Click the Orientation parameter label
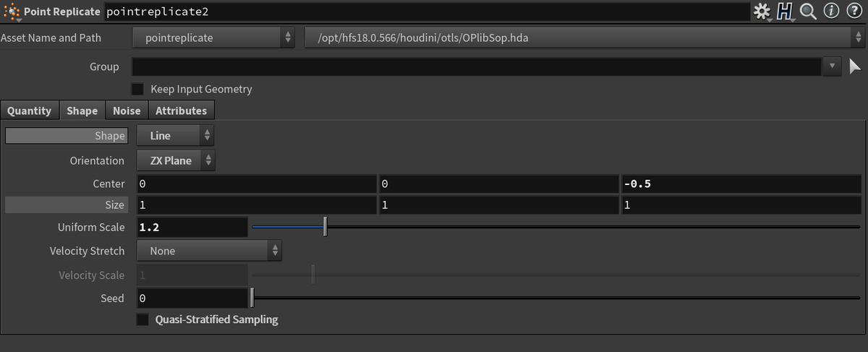The height and width of the screenshot is (352, 868). 97,160
